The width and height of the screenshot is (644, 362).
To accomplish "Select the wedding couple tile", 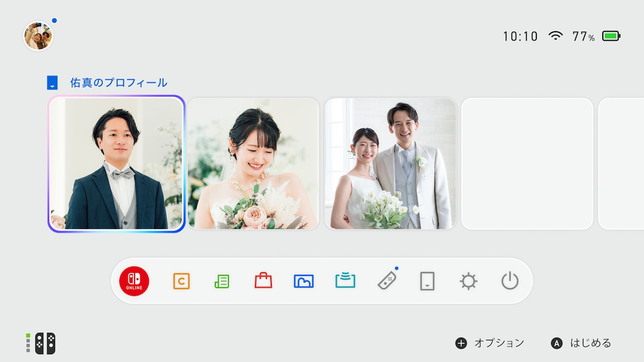I will pyautogui.click(x=391, y=164).
